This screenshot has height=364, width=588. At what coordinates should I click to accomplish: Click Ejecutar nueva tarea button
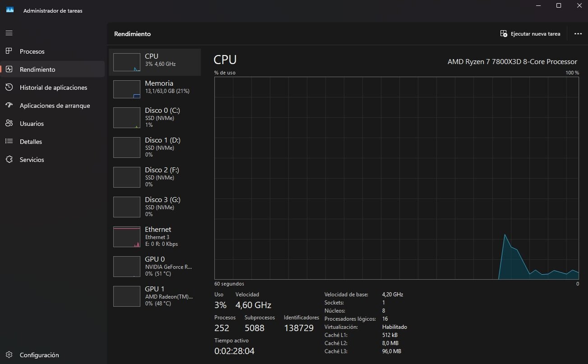coord(530,34)
